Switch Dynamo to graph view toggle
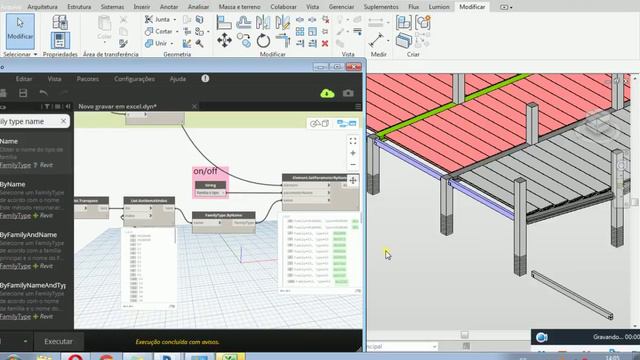Image resolution: width=640 pixels, height=360 pixels. point(347,123)
